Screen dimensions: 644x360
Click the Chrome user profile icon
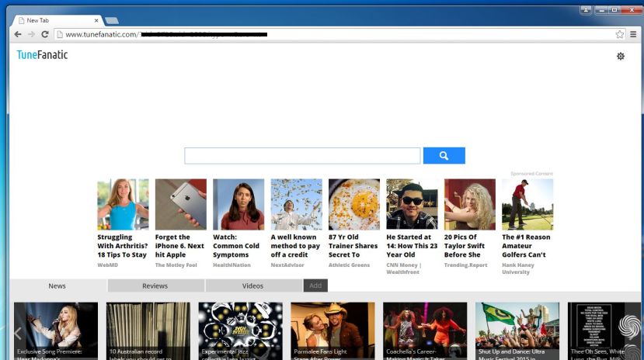(586, 9)
